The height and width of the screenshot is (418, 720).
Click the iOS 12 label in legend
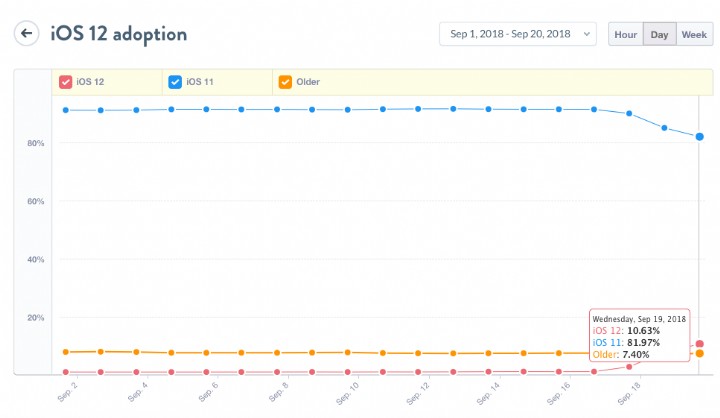click(x=91, y=82)
